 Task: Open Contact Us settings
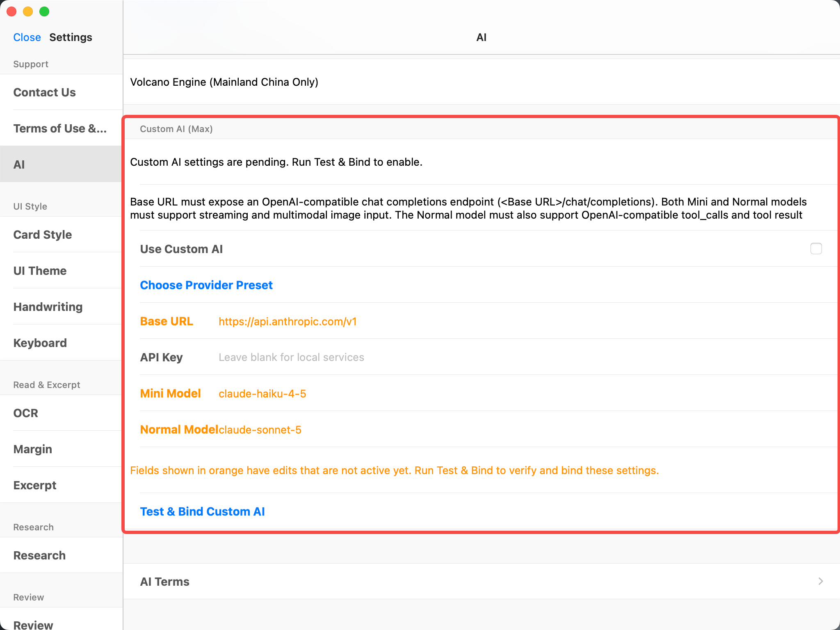62,92
